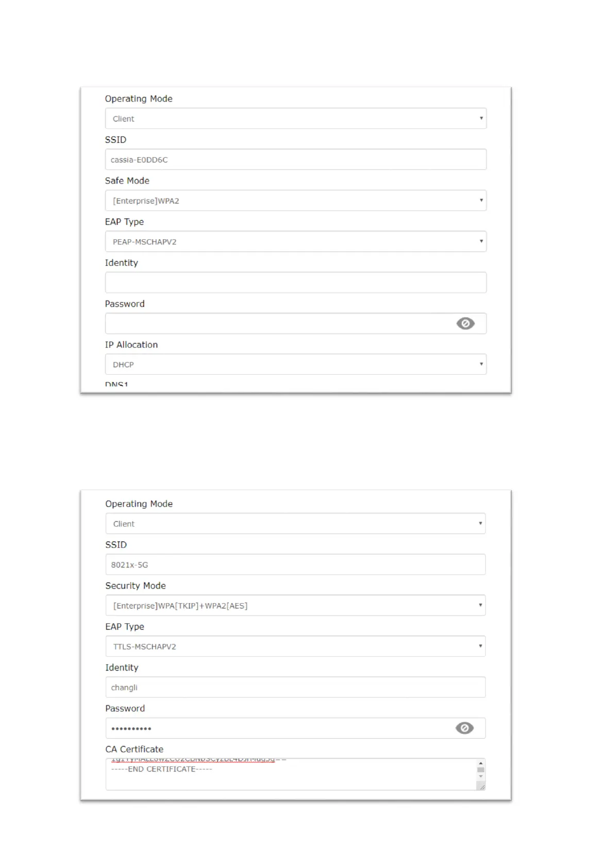Open the TTLS-MSCHAPV2 EAP Type dropdown
The image size is (614, 868).
295,646
